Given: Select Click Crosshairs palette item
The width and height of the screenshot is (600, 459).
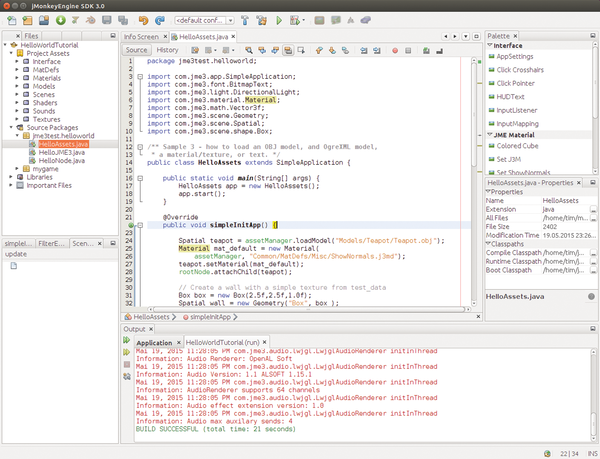Looking at the screenshot, I should [520, 70].
